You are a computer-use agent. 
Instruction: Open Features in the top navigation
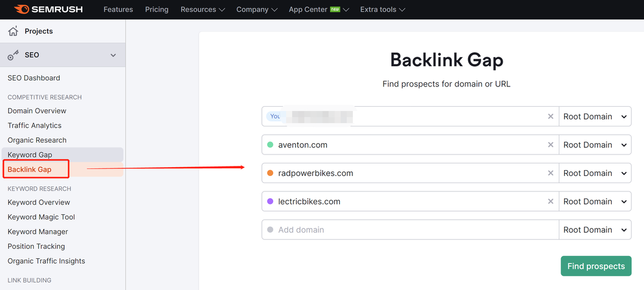[x=118, y=10]
